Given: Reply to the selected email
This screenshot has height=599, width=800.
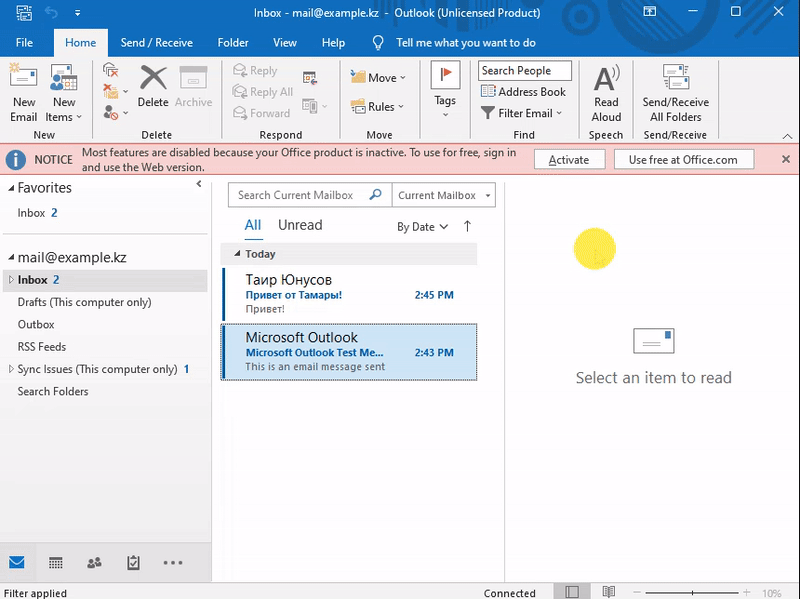Looking at the screenshot, I should click(x=255, y=70).
